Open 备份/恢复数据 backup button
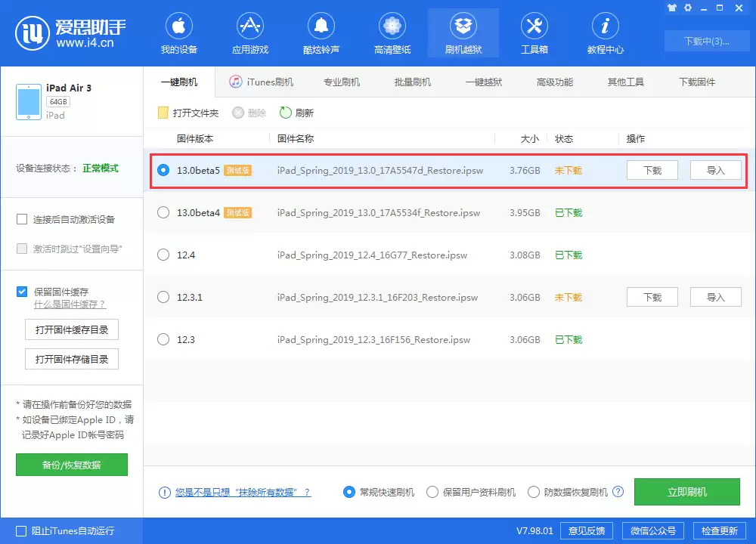 [72, 465]
